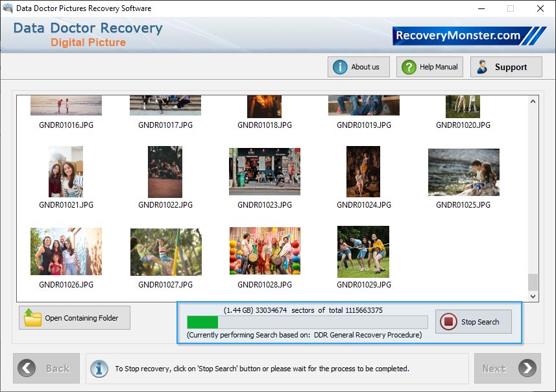
Task: Click the Data Doctor app icon in title bar
Action: (7, 8)
